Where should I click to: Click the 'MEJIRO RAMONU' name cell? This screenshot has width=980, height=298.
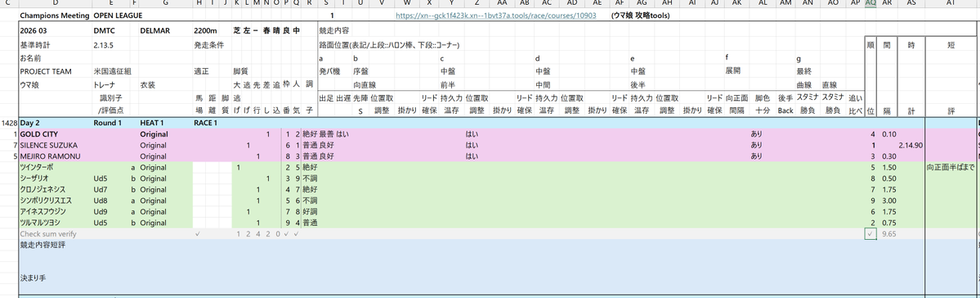tap(50, 156)
